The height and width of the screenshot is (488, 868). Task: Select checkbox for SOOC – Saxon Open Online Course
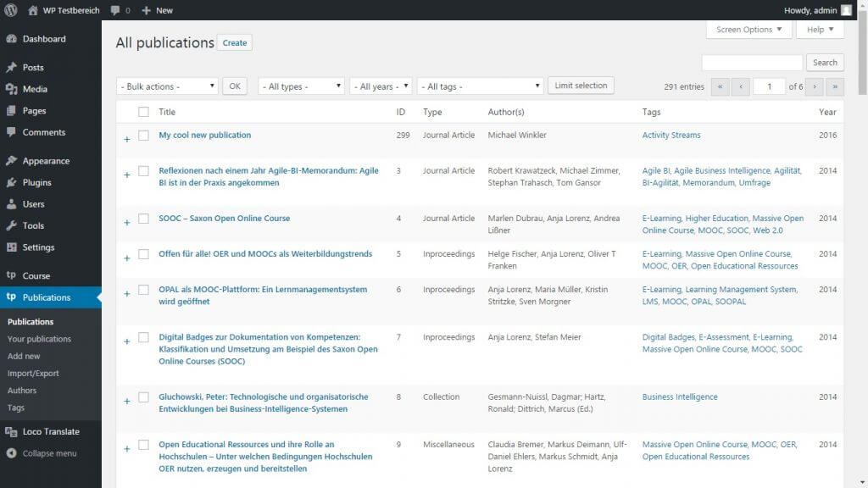pyautogui.click(x=143, y=219)
